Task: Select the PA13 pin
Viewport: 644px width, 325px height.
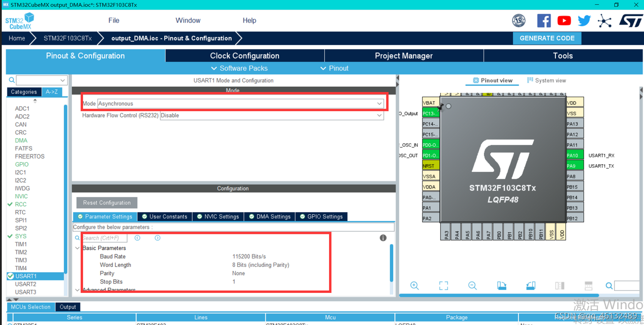Action: (574, 124)
